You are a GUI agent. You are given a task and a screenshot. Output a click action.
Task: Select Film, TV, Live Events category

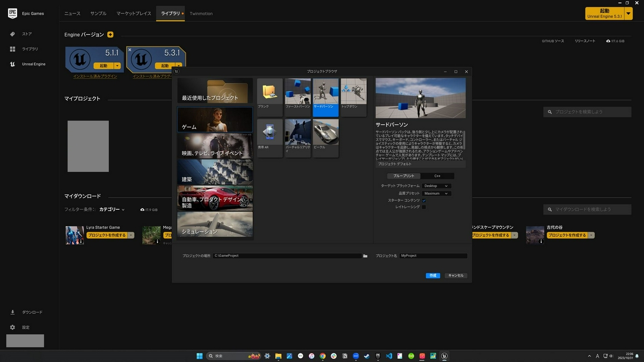(x=215, y=146)
